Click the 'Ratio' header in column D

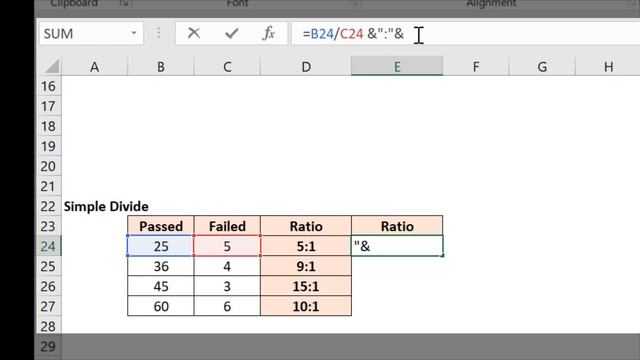click(306, 226)
